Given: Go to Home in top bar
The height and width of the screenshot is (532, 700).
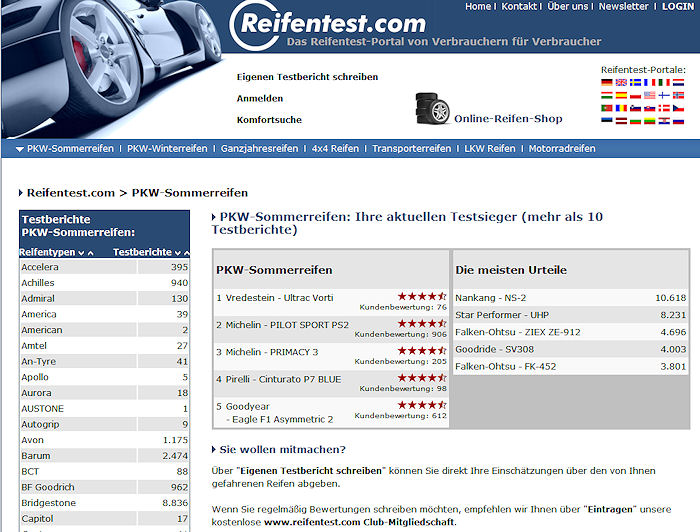Looking at the screenshot, I should [x=478, y=6].
